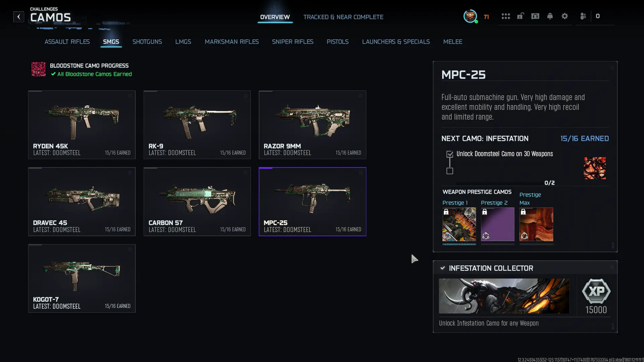Switch to the Shotguns category tab
The height and width of the screenshot is (362, 644).
[x=147, y=42]
